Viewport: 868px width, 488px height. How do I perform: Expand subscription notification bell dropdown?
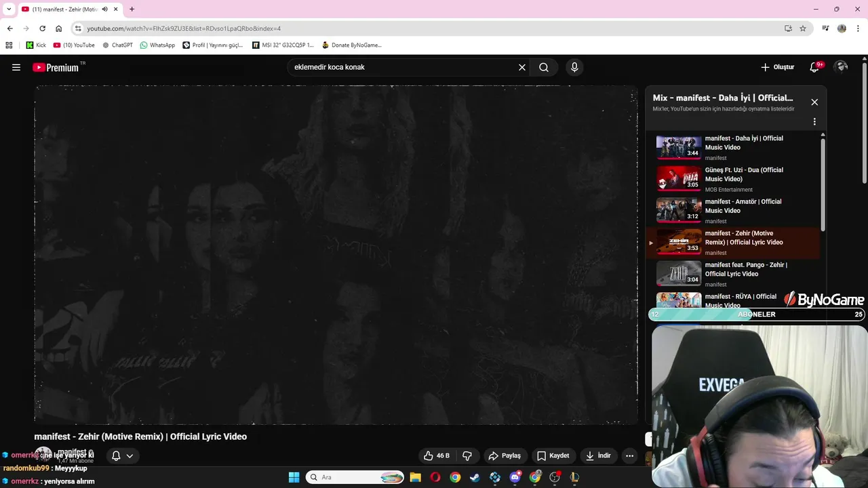tap(123, 455)
